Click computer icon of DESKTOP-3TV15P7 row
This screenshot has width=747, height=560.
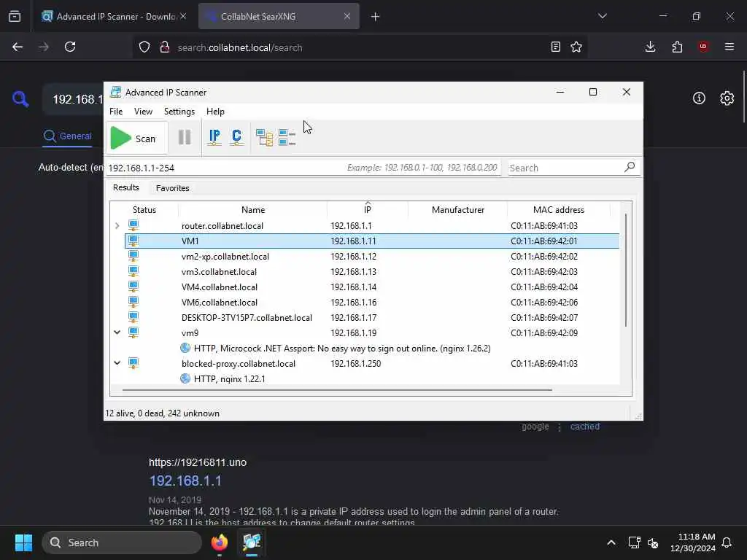[x=133, y=316]
